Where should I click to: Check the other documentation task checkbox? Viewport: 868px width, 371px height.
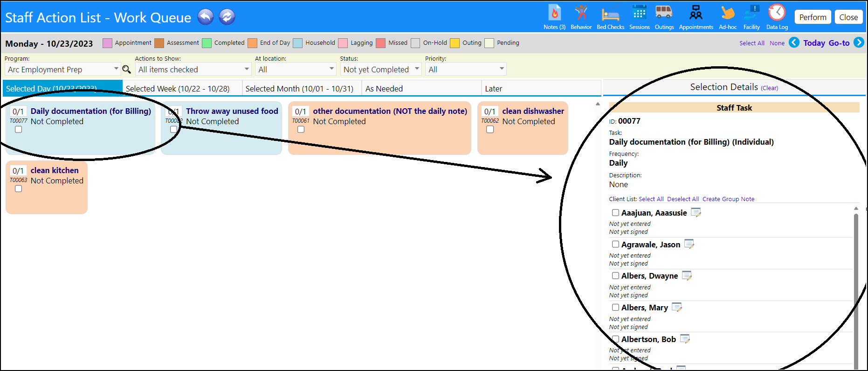(x=301, y=129)
